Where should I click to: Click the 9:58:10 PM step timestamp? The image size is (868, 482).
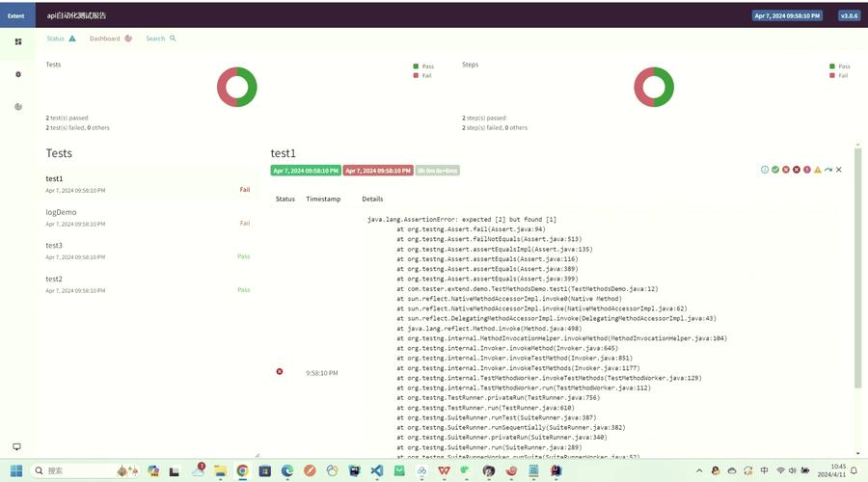321,373
